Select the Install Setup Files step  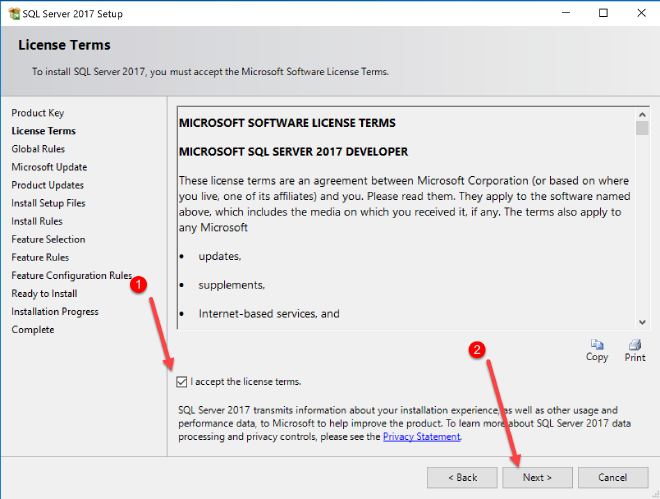click(48, 203)
